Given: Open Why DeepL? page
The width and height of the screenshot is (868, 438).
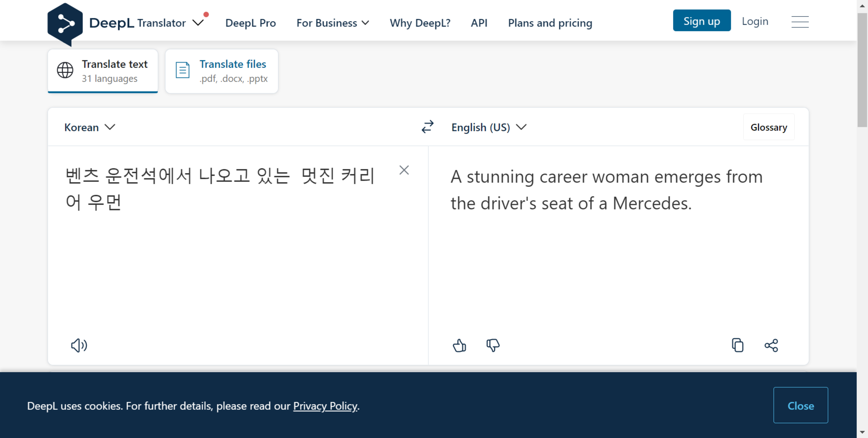Looking at the screenshot, I should click(420, 23).
